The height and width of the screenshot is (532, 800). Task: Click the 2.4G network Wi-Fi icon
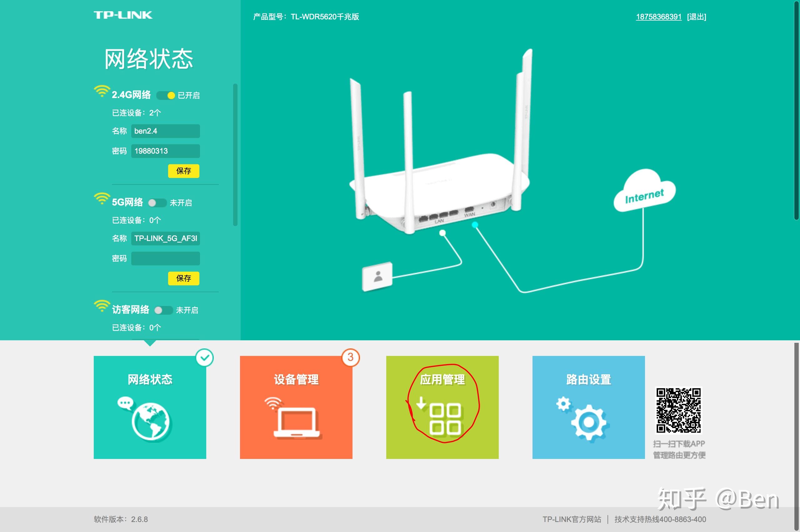(102, 91)
